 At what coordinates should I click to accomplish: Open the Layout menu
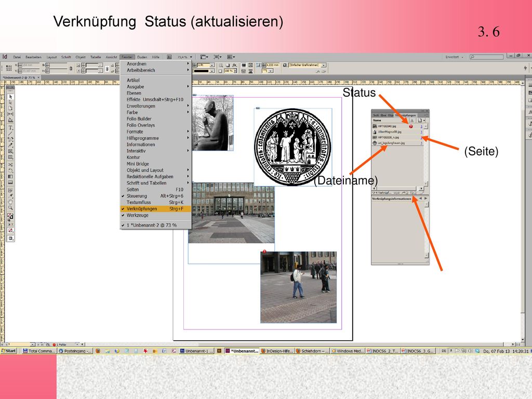(x=51, y=57)
